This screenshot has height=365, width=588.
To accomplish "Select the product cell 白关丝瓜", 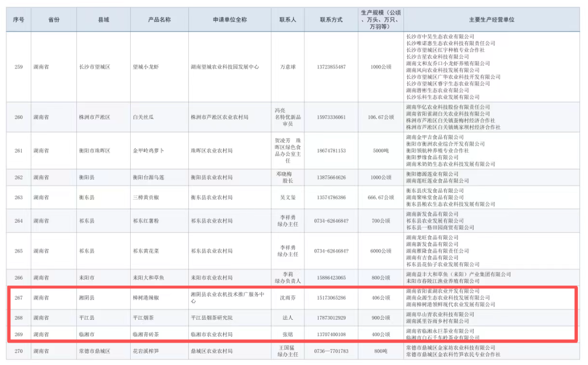I will pyautogui.click(x=143, y=117).
